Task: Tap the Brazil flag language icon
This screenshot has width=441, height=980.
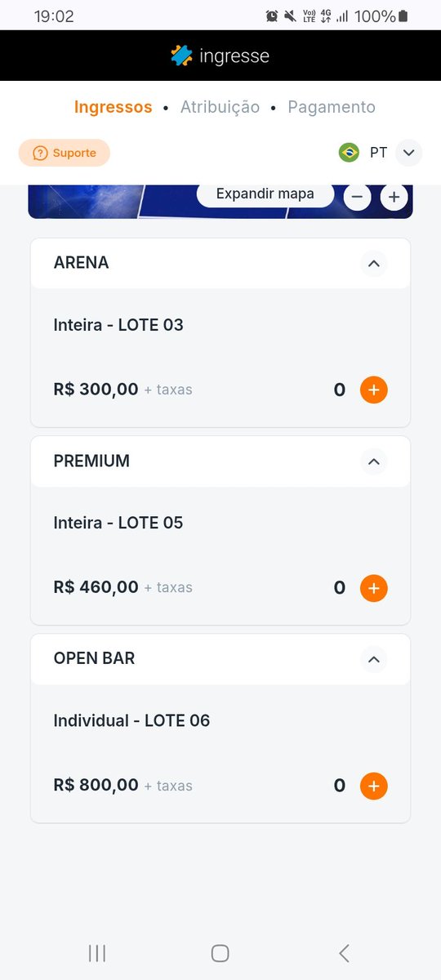Action: click(x=349, y=153)
